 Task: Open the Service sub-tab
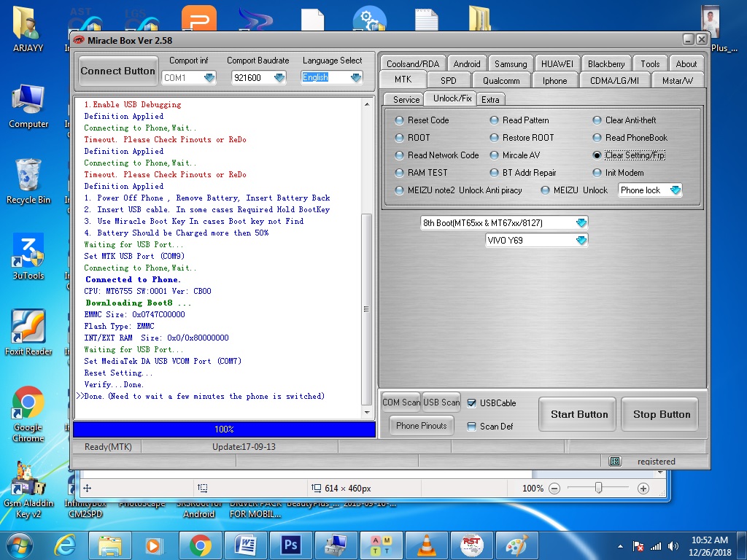point(406,99)
